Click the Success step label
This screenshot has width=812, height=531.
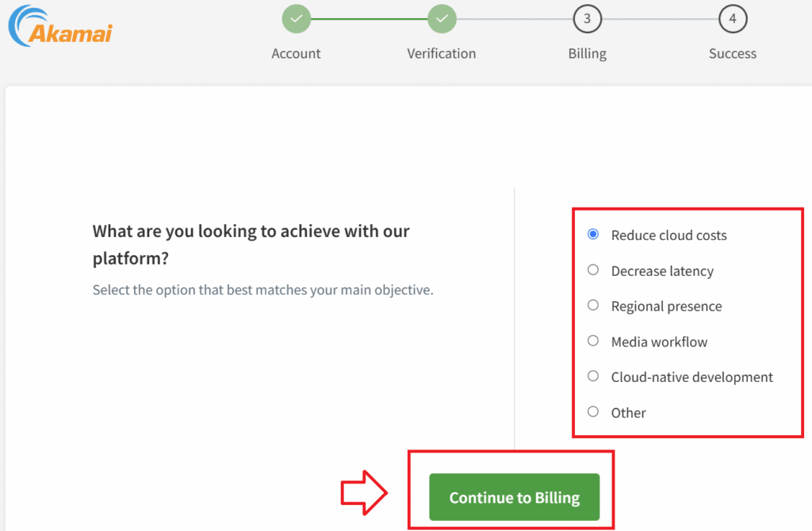733,53
